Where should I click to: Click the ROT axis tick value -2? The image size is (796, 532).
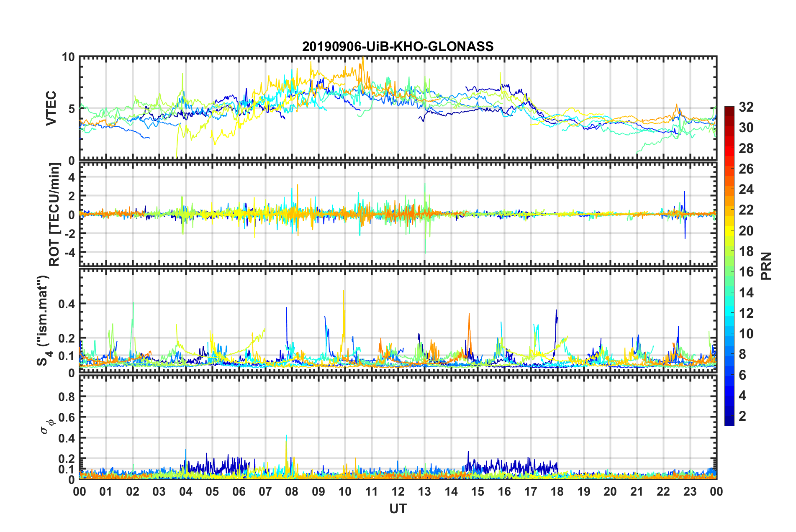[x=69, y=233]
